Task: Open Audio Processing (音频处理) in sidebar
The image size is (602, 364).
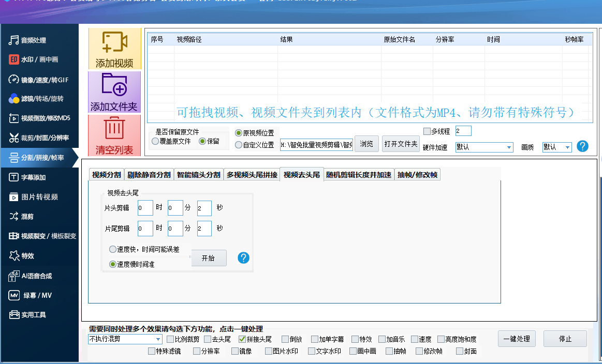Action: pos(34,40)
